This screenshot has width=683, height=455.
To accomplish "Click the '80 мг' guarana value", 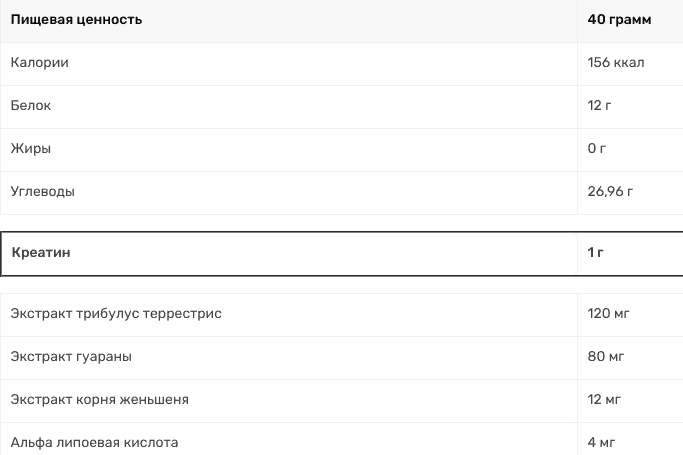I will click(605, 357).
